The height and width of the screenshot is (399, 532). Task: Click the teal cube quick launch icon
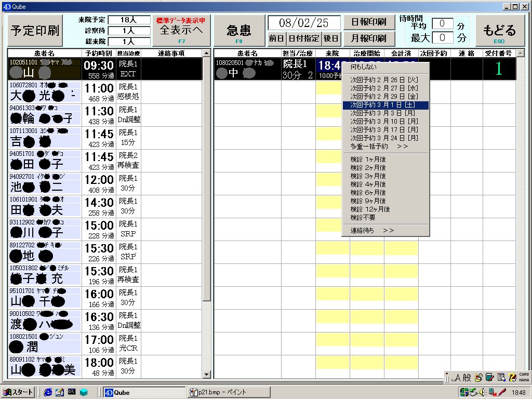coord(83,392)
